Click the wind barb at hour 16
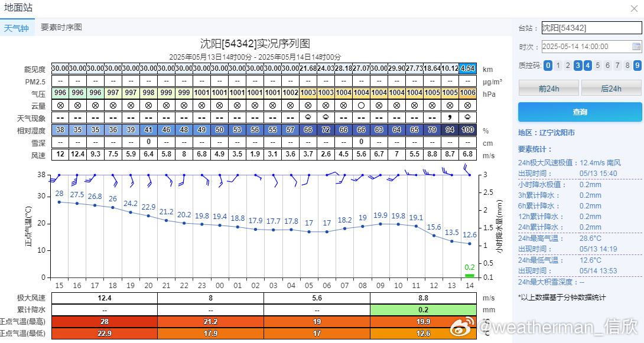Screen dimensions: 644x343 (75, 180)
